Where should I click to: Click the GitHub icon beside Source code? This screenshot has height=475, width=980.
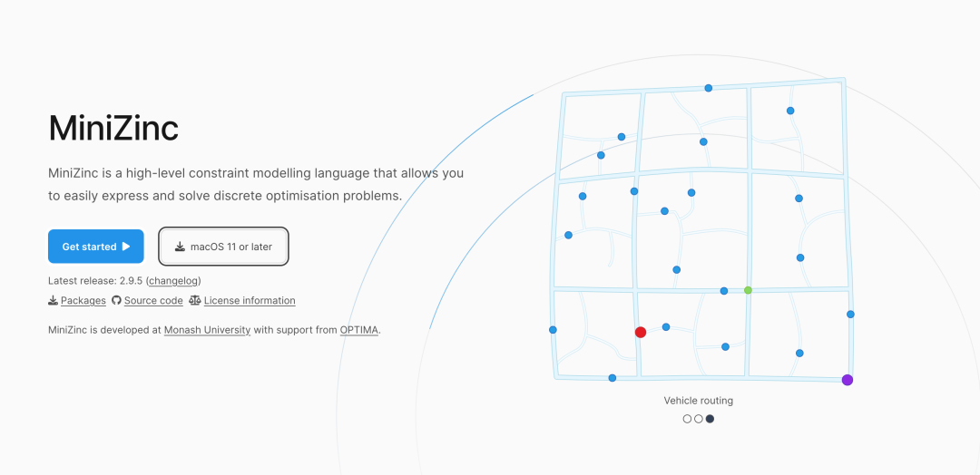116,301
